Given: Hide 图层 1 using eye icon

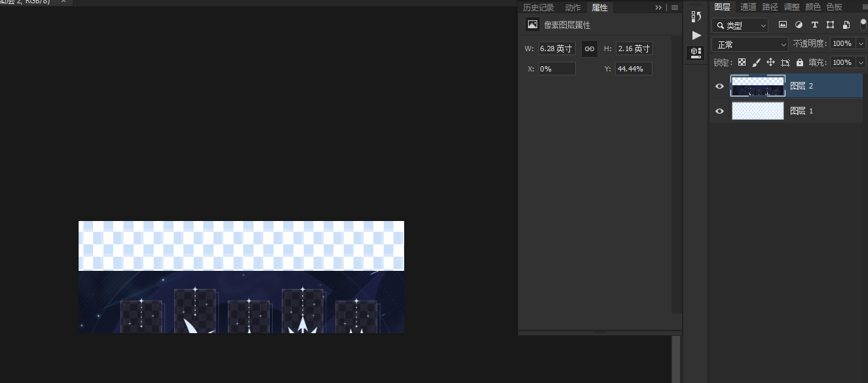Looking at the screenshot, I should 719,111.
